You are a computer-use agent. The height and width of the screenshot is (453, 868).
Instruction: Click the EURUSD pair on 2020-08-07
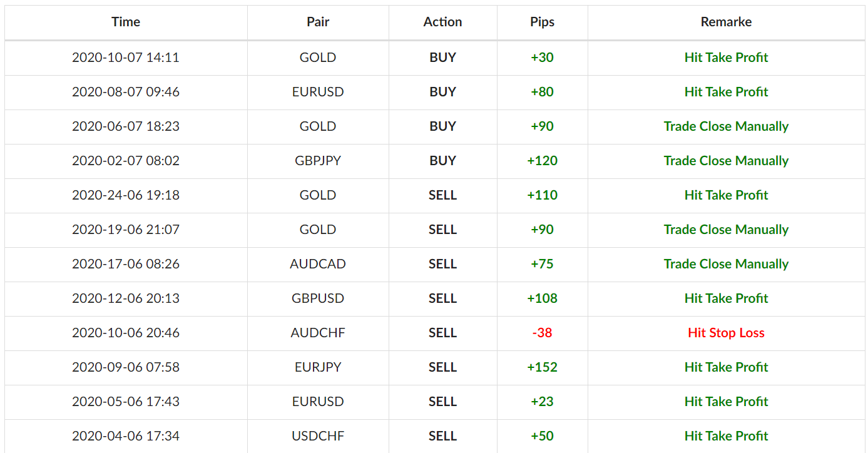pos(318,92)
